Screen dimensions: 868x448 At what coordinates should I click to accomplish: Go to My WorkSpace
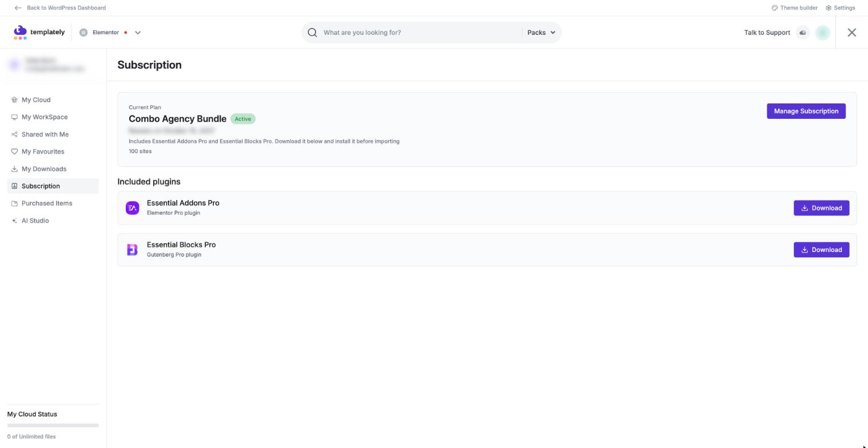53,117
